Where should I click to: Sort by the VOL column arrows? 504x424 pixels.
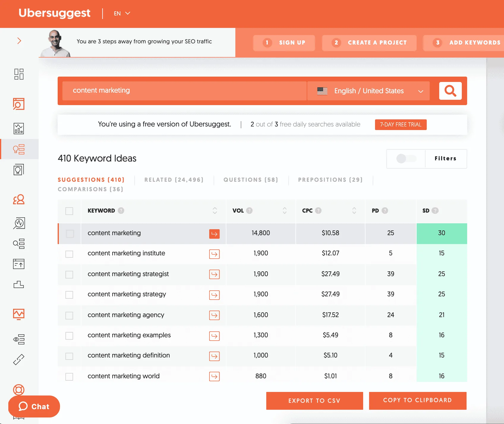(x=285, y=211)
